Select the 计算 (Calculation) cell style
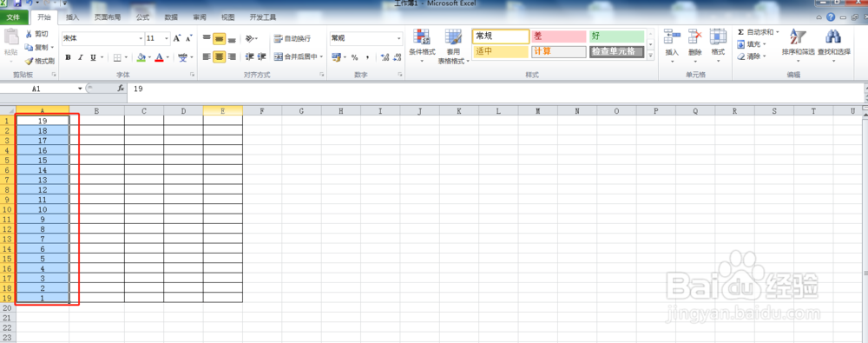868x343 pixels. click(558, 51)
